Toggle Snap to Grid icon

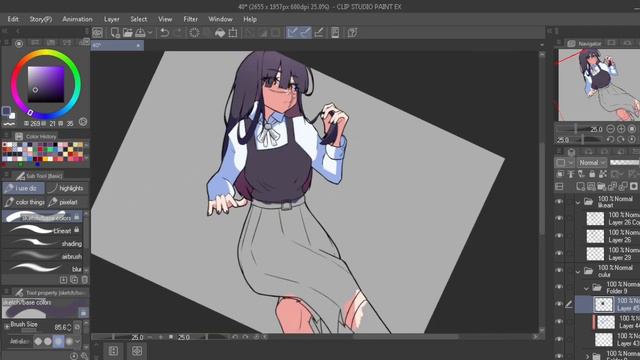319,33
